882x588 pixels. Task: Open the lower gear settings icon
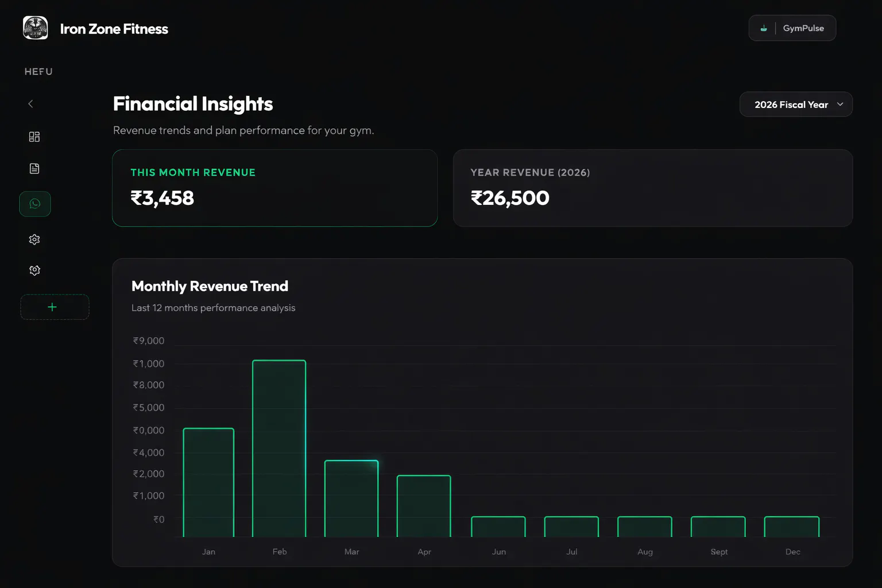pos(34,270)
